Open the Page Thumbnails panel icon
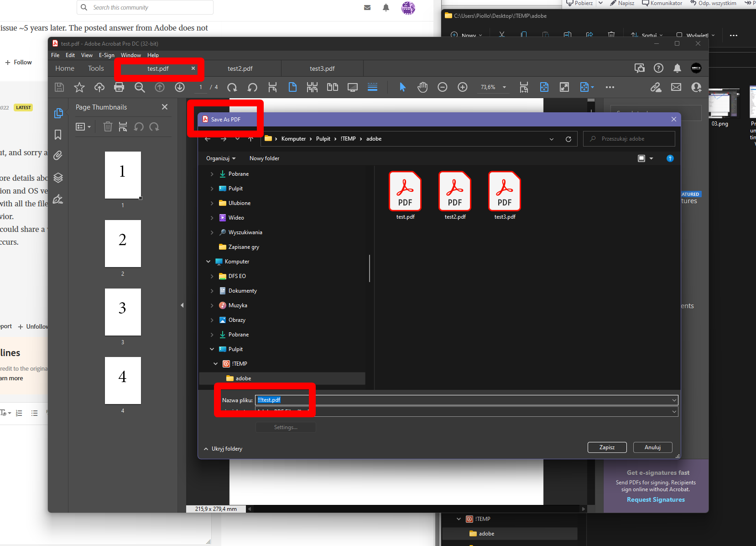The width and height of the screenshot is (756, 546). (x=58, y=113)
